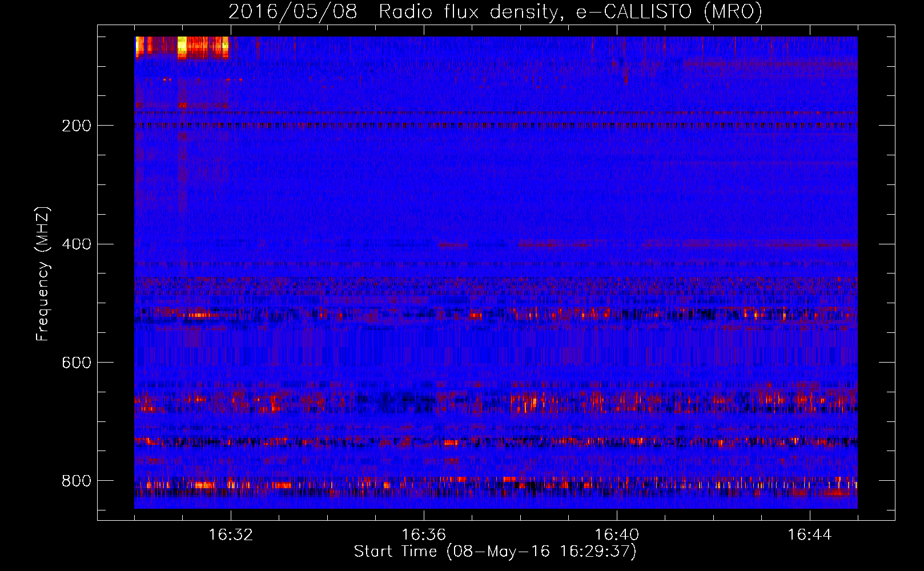Click the 800 frequency tick label
Viewport: 924px width, 571px height.
coord(76,481)
